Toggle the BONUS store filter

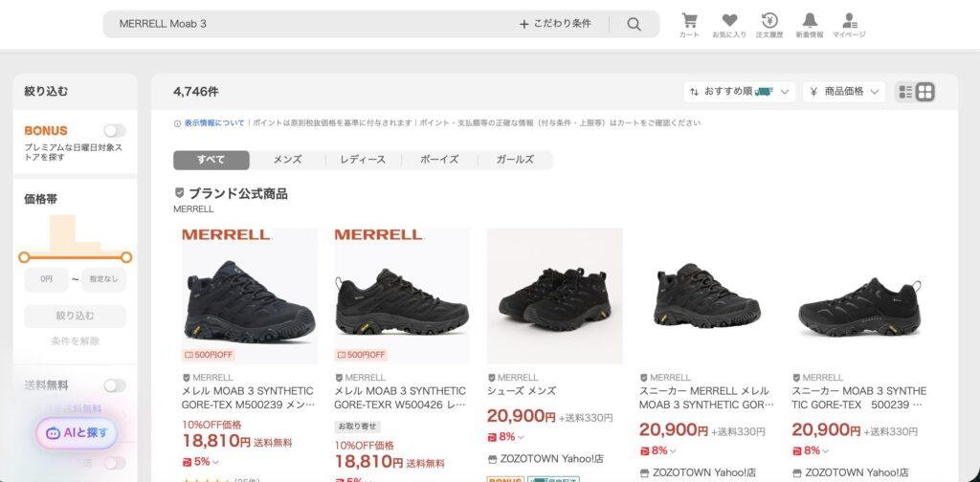pos(115,130)
